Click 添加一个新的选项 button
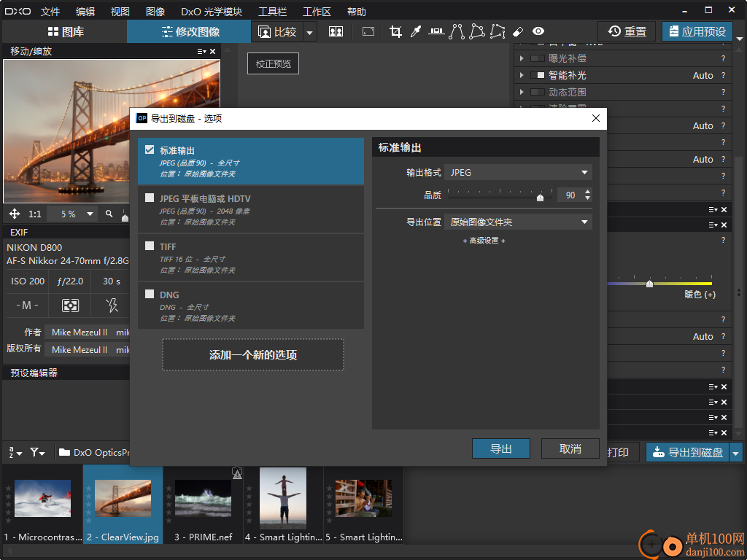 (253, 355)
